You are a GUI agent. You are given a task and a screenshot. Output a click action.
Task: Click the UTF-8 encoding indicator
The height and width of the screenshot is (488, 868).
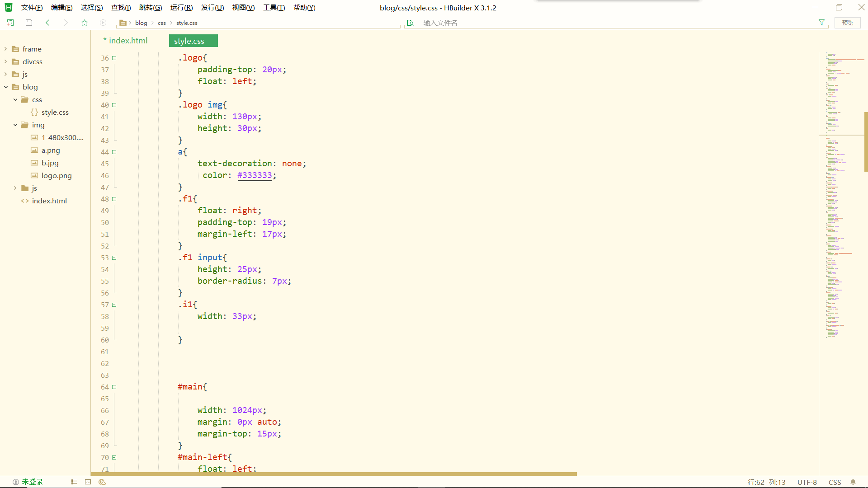[807, 482]
